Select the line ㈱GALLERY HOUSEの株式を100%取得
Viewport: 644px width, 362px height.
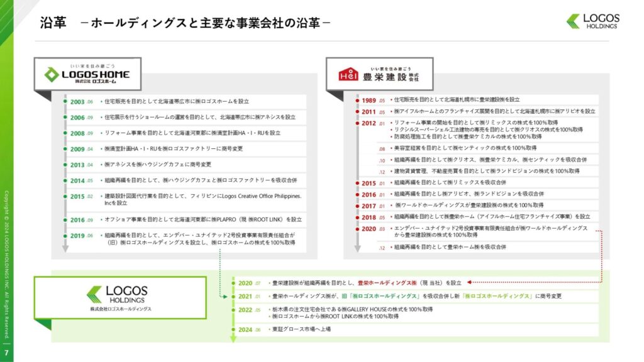352,309
